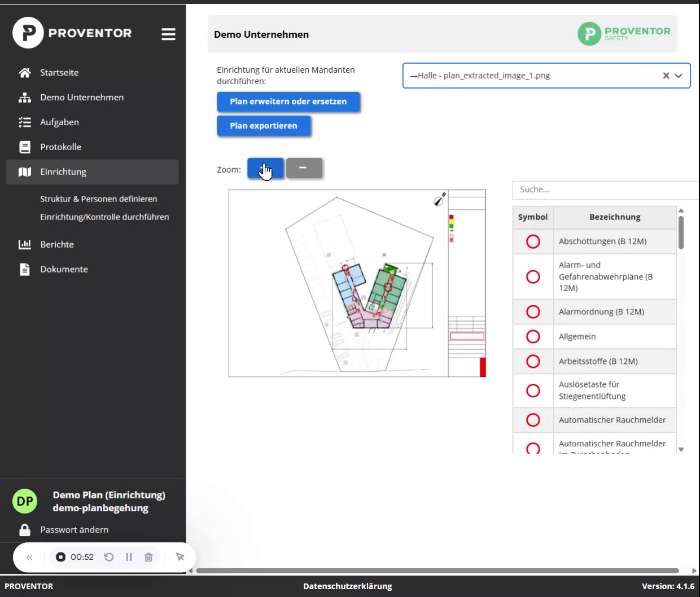Select the Alarmordnung (B 12M) symbol
Viewport: 700px width, 597px height.
pyautogui.click(x=533, y=311)
